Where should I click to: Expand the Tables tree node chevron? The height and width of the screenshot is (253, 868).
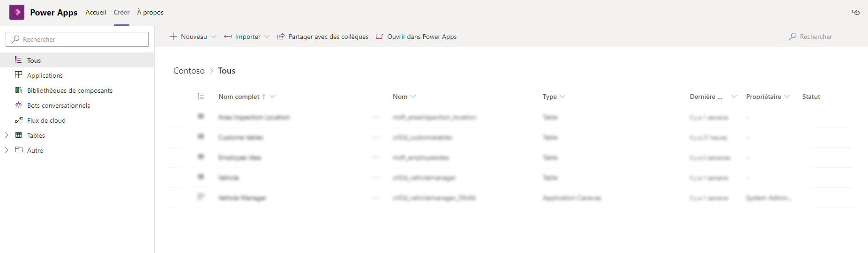click(7, 135)
